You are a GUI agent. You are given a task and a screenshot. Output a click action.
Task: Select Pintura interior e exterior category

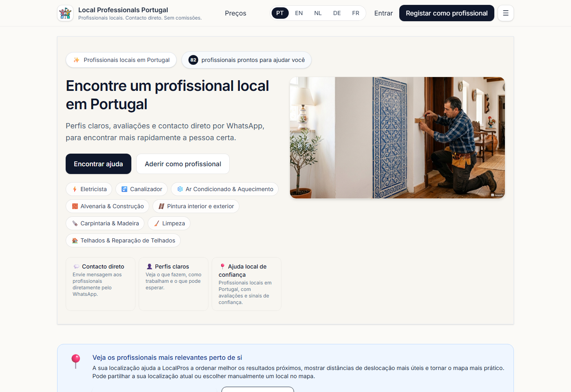pos(196,206)
